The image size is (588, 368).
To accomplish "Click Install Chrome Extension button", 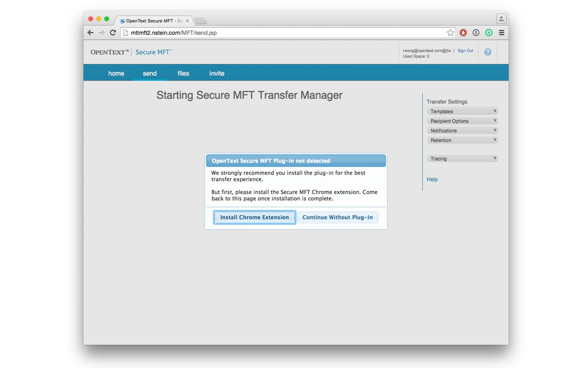I will 254,217.
